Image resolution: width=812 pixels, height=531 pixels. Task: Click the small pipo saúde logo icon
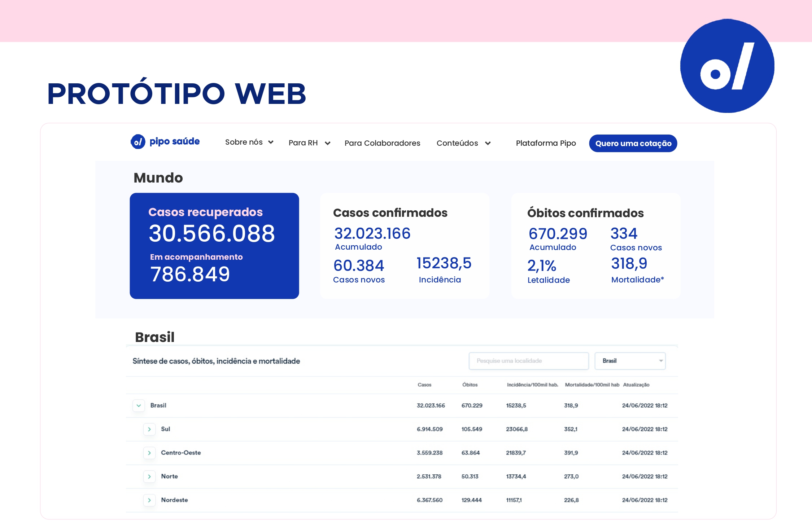[x=138, y=142]
